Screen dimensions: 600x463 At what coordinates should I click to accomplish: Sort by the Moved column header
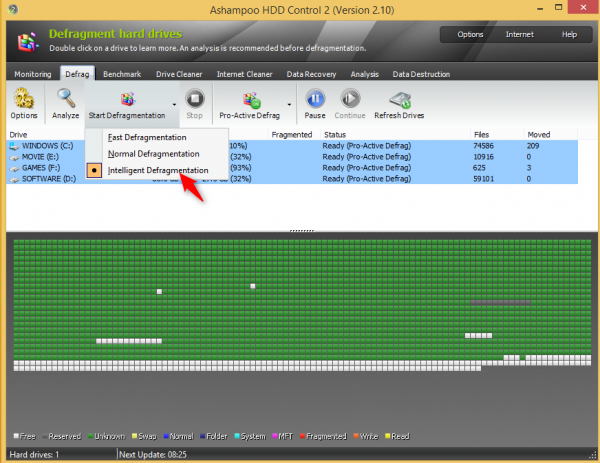pyautogui.click(x=539, y=135)
